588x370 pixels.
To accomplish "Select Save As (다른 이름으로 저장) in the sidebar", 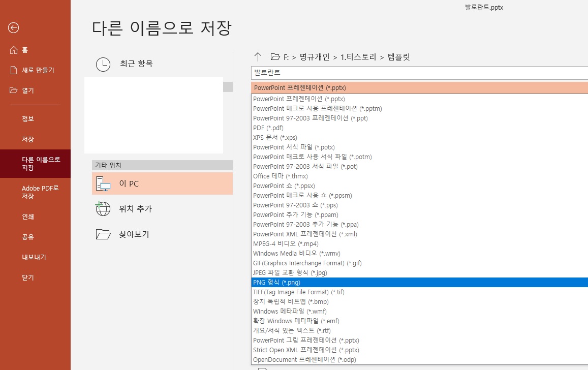I will (35, 164).
